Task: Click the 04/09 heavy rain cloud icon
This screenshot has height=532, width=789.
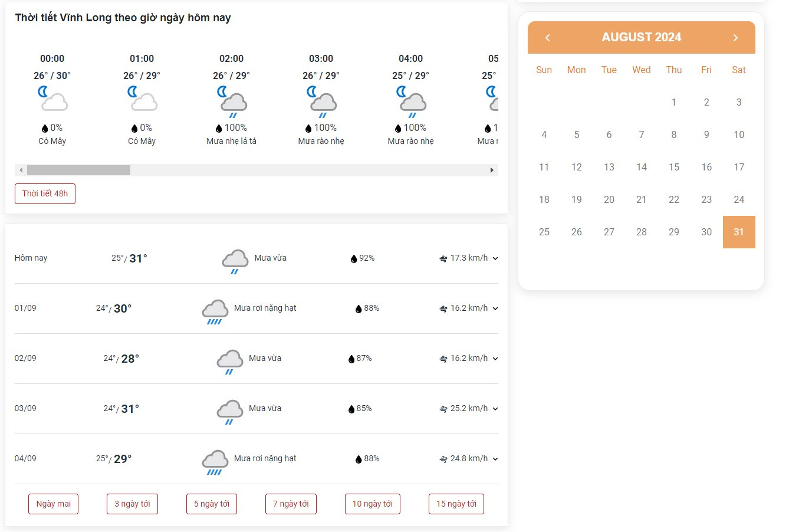Action: 215,462
